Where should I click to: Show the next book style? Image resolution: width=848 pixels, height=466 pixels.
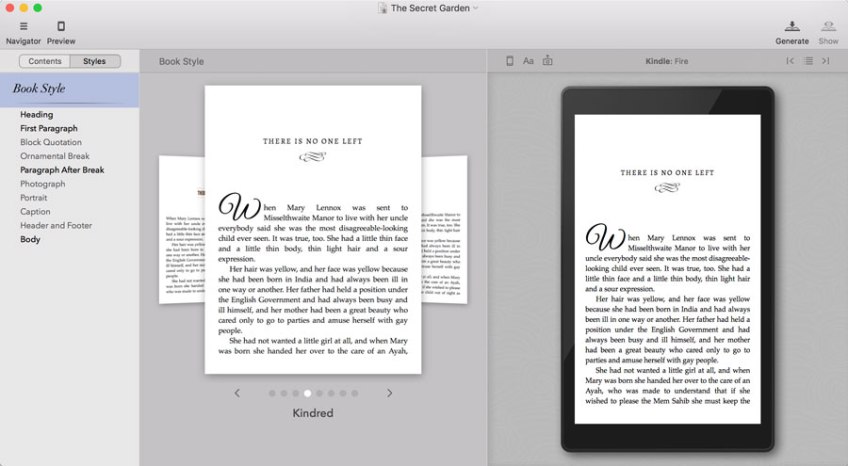(390, 393)
